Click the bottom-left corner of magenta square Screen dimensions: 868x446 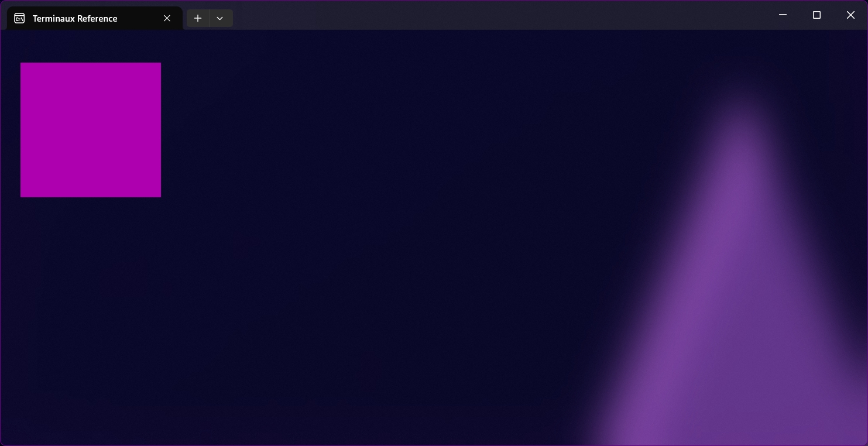22,196
